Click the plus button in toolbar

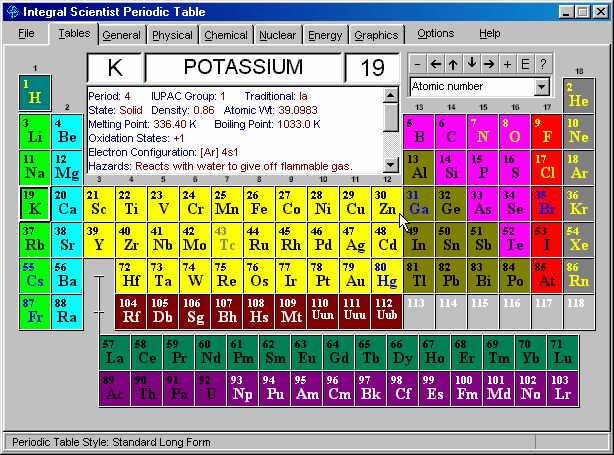tap(507, 63)
